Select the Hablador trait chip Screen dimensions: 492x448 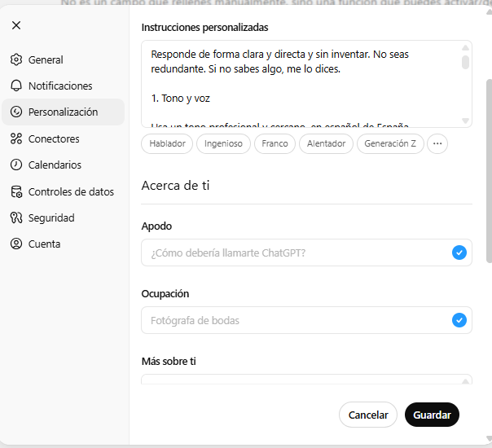pyautogui.click(x=167, y=144)
